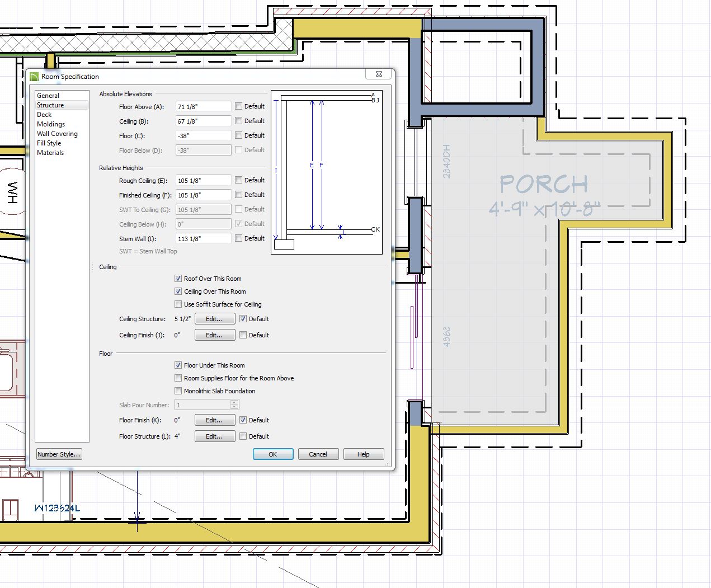The image size is (711, 588).
Task: Enable Use Soffit Surface for Ceiling
Action: click(178, 304)
